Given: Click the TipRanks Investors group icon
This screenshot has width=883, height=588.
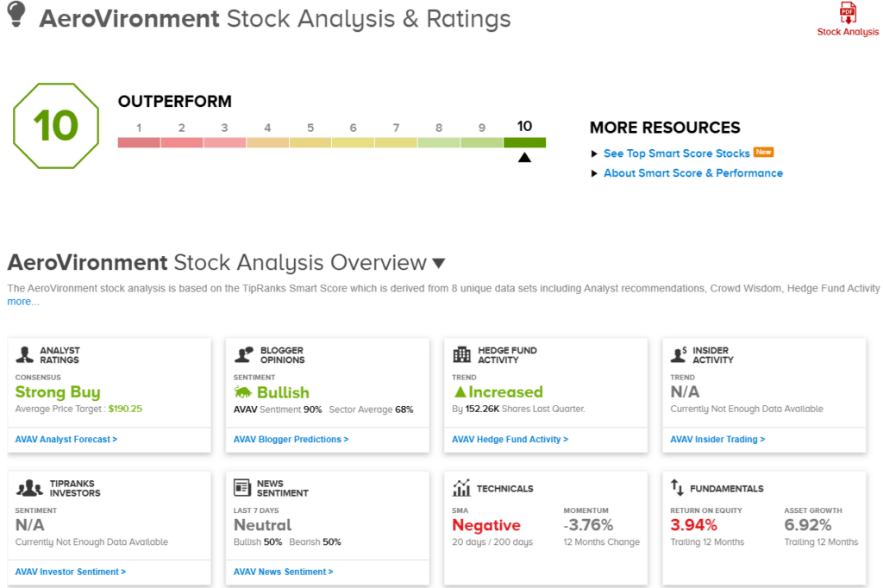Looking at the screenshot, I should pos(29,488).
